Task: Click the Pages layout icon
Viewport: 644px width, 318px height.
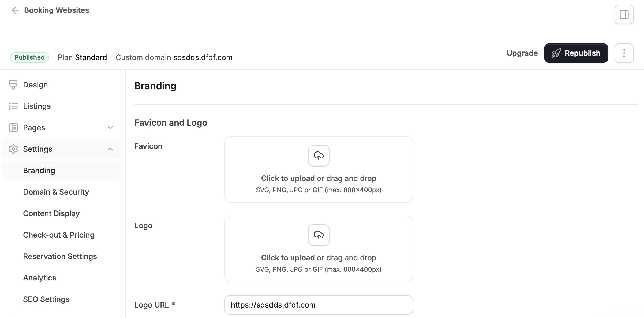Action: [13, 128]
